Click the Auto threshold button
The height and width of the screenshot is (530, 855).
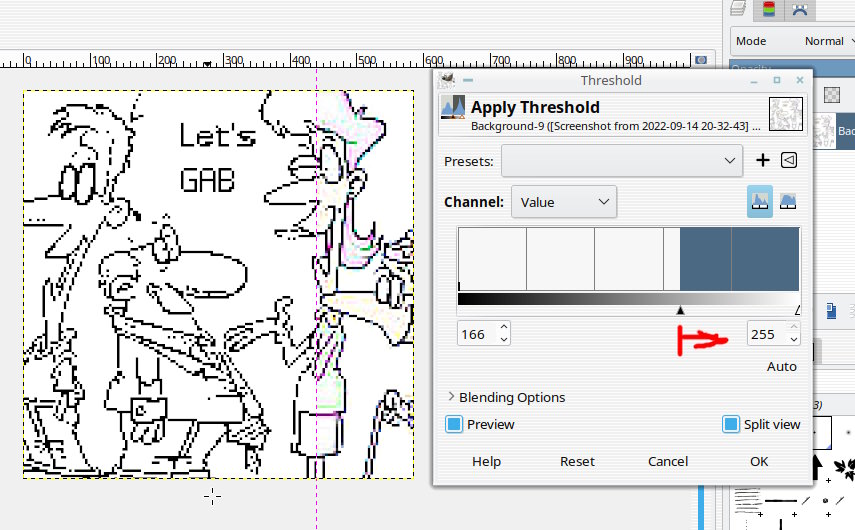pos(781,366)
